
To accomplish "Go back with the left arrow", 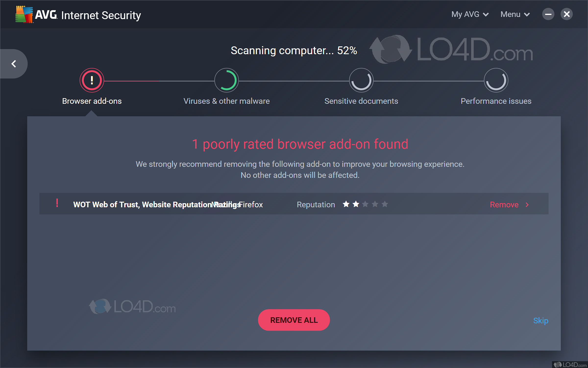I will [x=14, y=64].
